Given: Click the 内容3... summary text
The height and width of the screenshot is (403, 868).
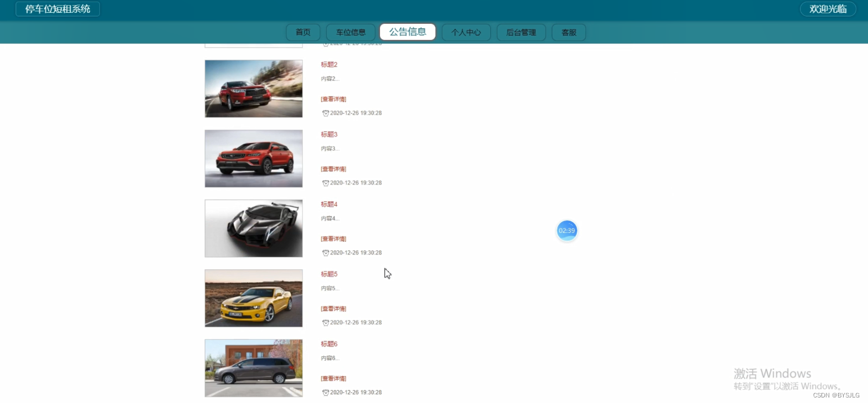Looking at the screenshot, I should 330,149.
